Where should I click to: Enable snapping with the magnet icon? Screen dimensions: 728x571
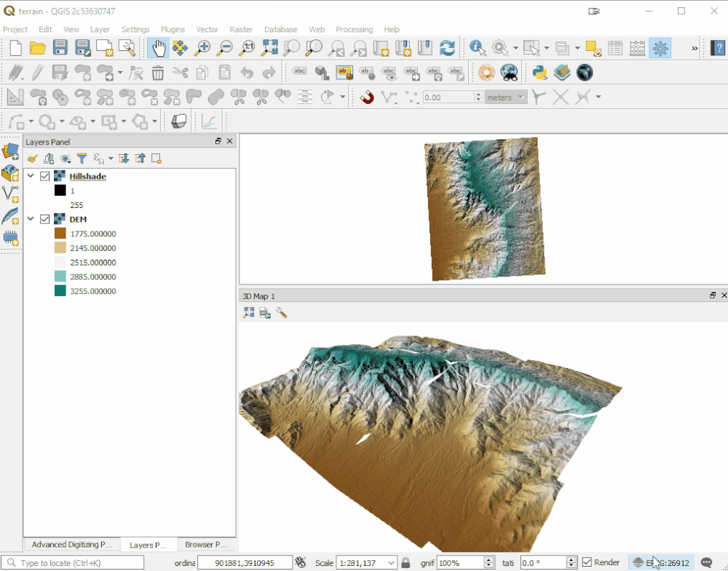(x=367, y=97)
